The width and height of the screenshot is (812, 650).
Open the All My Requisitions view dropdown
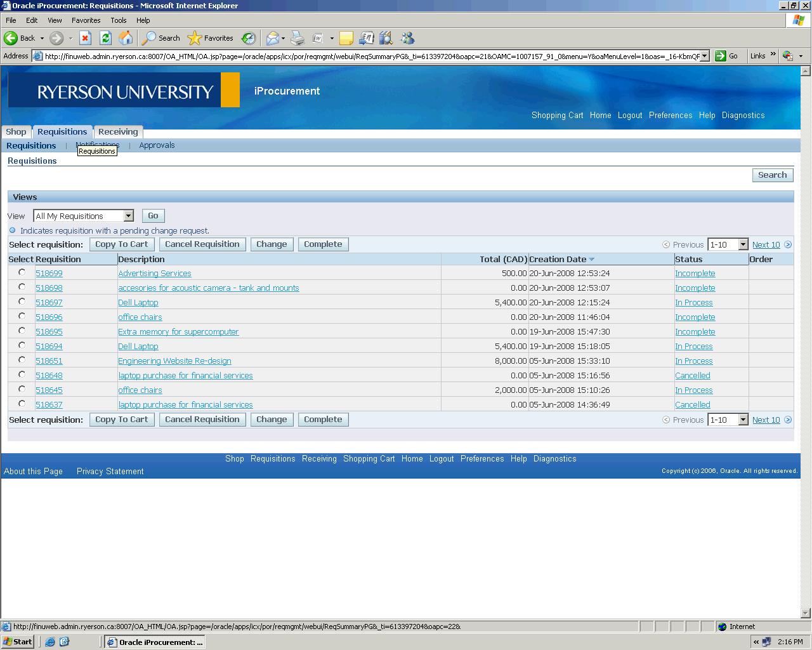point(128,216)
